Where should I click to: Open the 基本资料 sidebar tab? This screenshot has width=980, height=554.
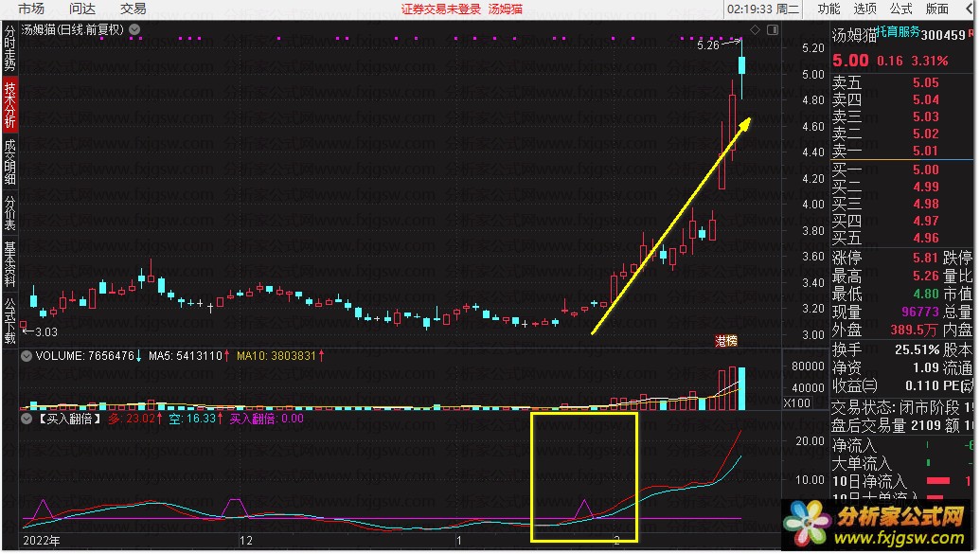(9, 263)
